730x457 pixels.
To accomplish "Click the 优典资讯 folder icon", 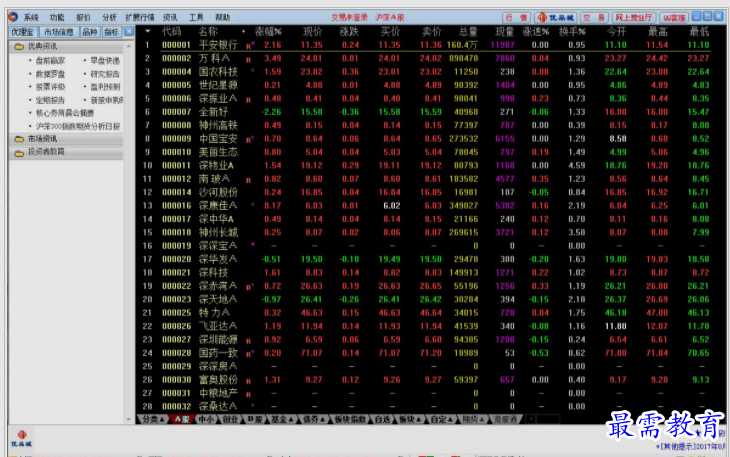I will [18, 47].
